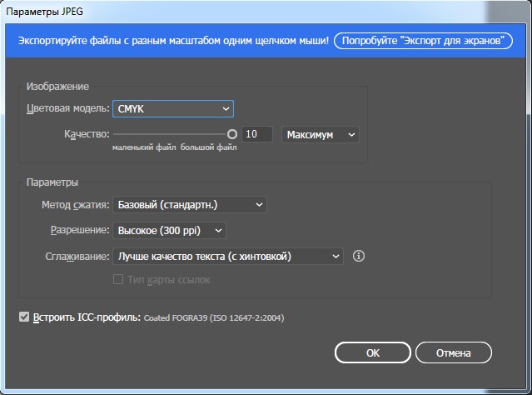Expand the Сглаживание dropdown list
This screenshot has height=395, width=532.
tap(228, 257)
